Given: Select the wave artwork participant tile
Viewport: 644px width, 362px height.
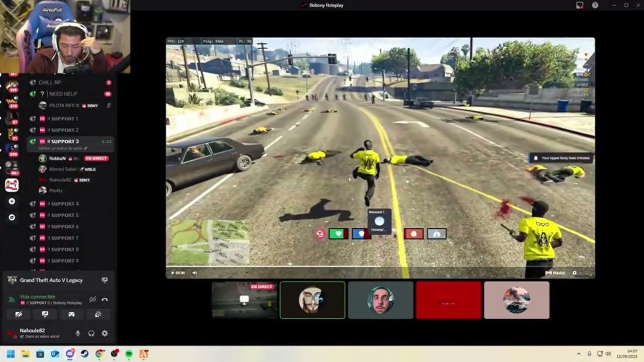Looking at the screenshot, I should click(517, 300).
